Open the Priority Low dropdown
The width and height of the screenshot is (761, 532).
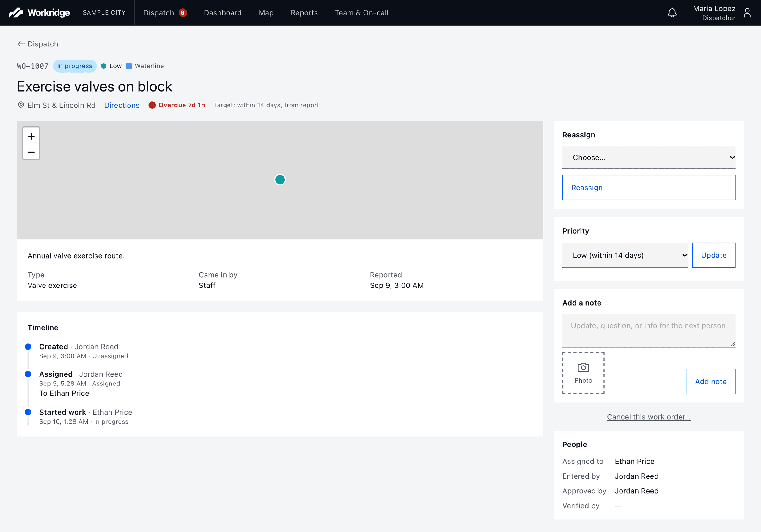tap(625, 255)
